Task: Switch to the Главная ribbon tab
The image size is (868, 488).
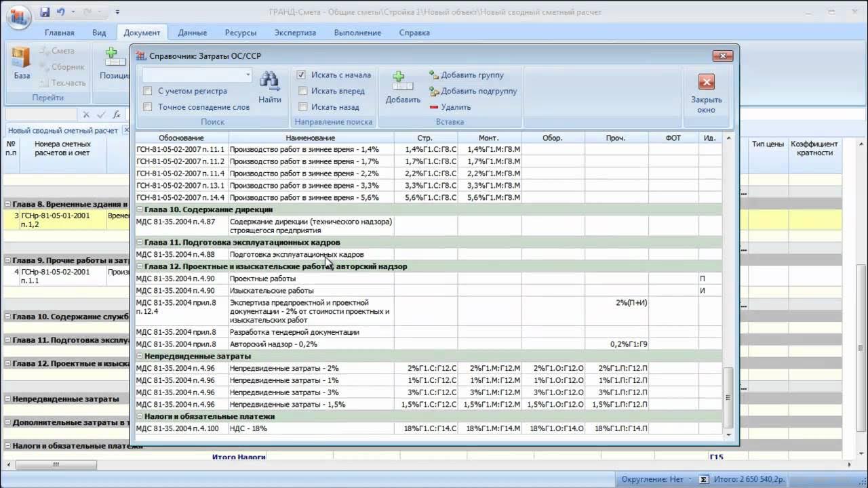Action: pos(60,33)
